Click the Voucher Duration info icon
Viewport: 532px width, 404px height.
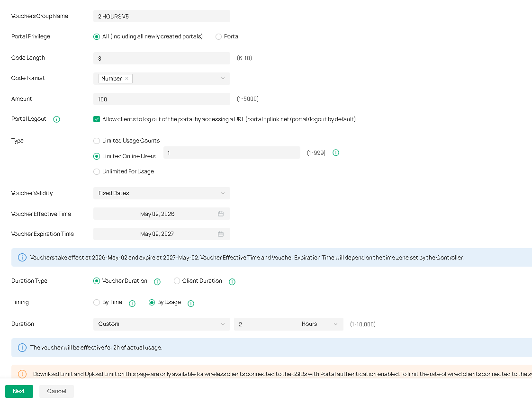(x=157, y=281)
